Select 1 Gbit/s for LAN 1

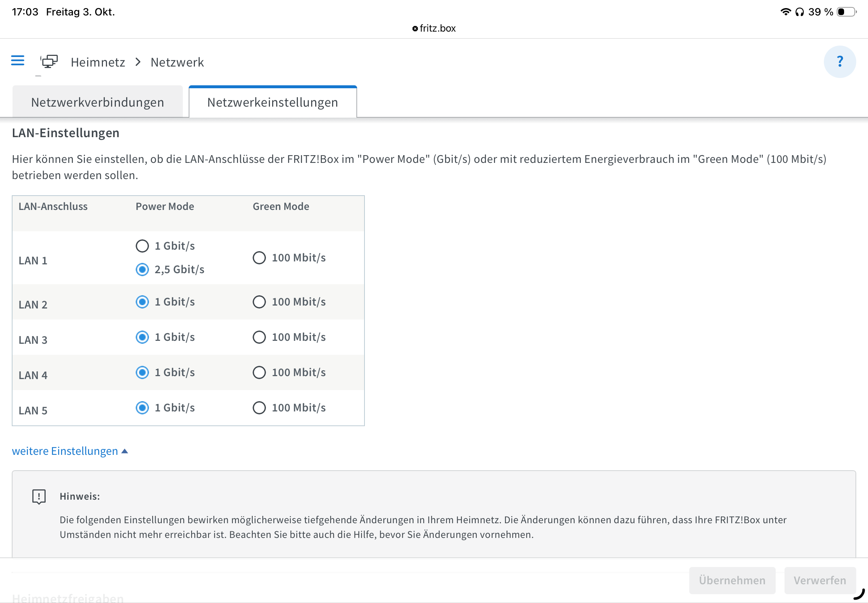pos(142,246)
